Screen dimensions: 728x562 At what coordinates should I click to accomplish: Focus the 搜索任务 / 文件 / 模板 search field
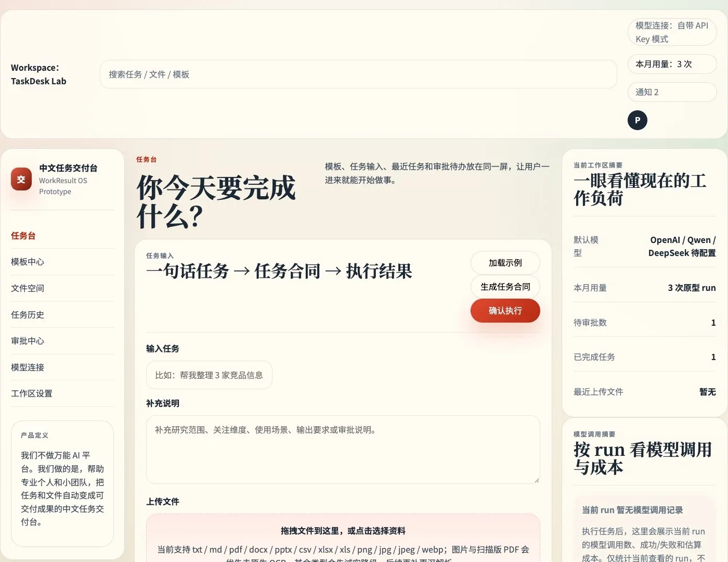[x=358, y=74]
